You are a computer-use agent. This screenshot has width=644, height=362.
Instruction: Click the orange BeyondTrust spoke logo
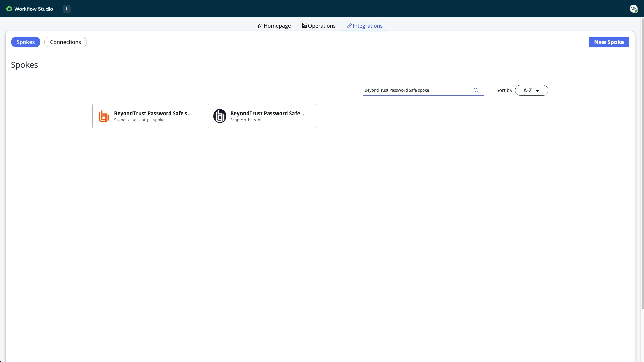point(104,116)
